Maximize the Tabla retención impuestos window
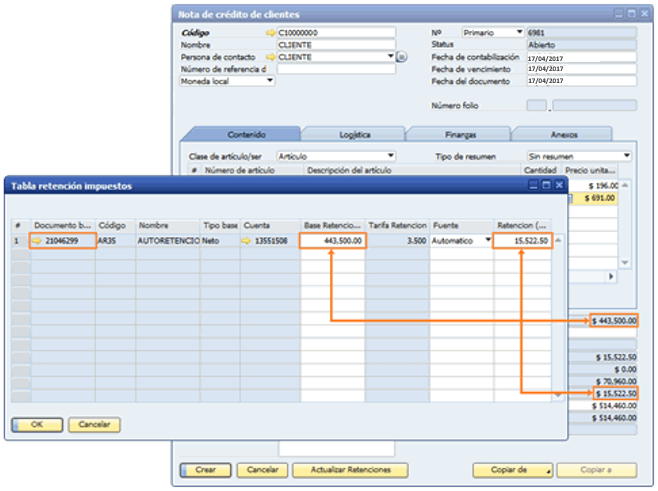The height and width of the screenshot is (491, 658). point(545,186)
